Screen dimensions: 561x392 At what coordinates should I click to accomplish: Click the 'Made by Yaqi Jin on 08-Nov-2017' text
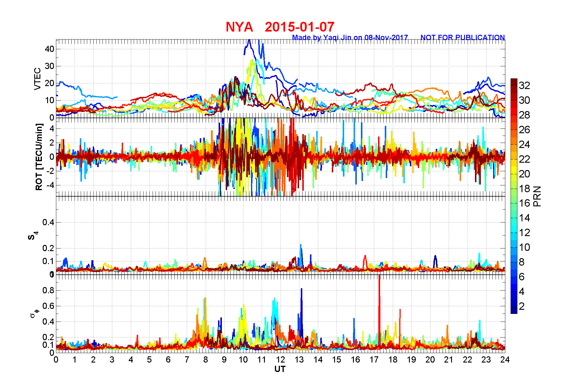(x=350, y=37)
